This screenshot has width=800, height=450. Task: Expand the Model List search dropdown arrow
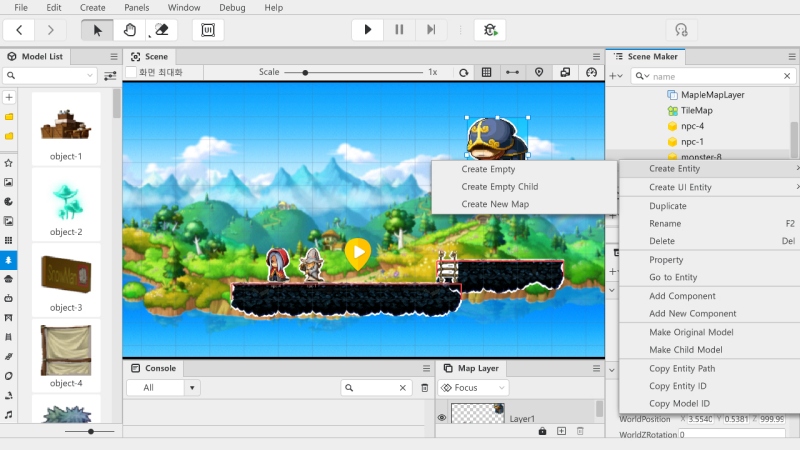point(91,75)
